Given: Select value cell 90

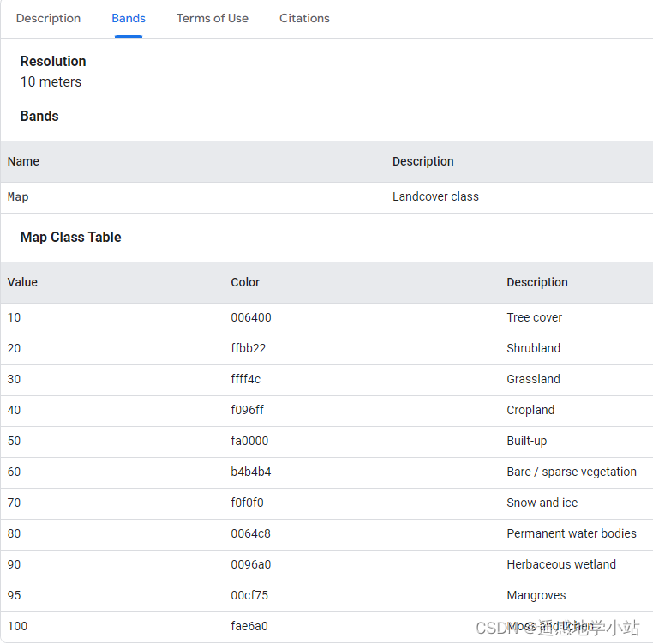Looking at the screenshot, I should (14, 564).
